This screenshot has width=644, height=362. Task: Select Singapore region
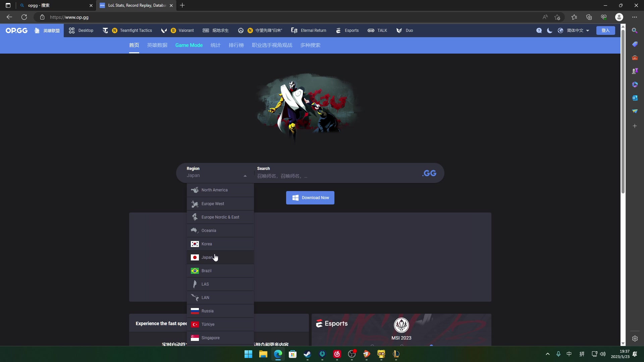tap(220, 338)
